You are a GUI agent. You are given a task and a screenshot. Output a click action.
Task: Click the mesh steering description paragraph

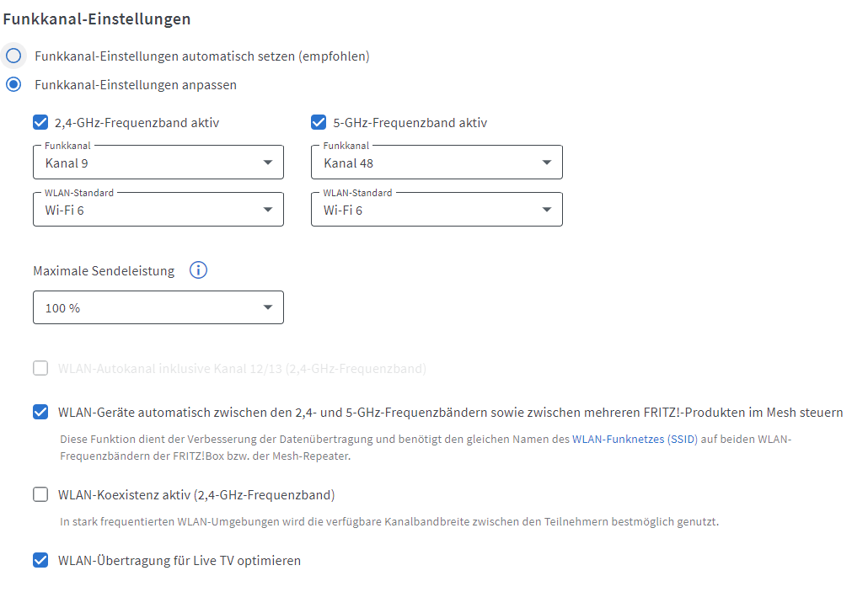337,447
